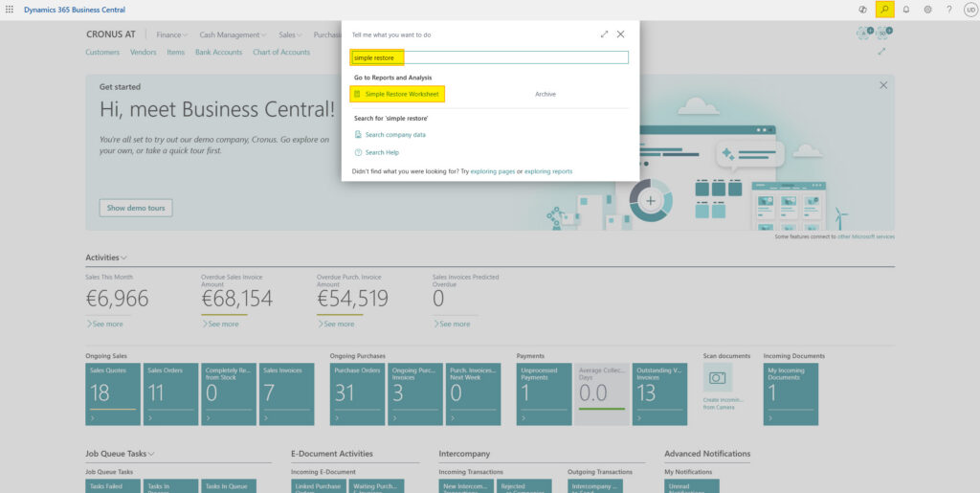
Task: Click the Copilot icon in top bar
Action: click(x=863, y=9)
